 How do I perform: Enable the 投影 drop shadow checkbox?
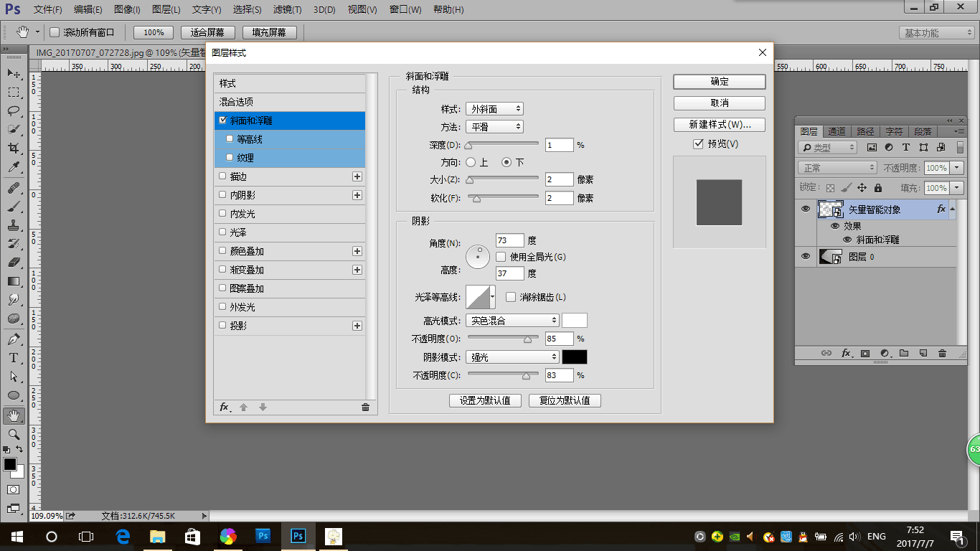tap(223, 326)
